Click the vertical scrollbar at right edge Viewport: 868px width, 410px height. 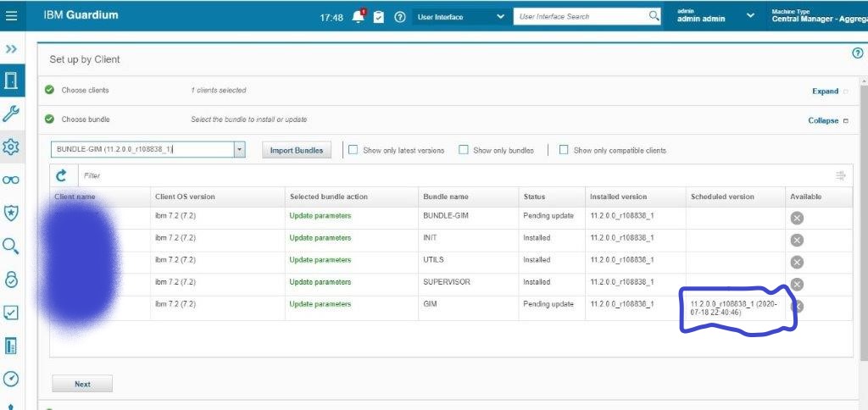[864, 221]
